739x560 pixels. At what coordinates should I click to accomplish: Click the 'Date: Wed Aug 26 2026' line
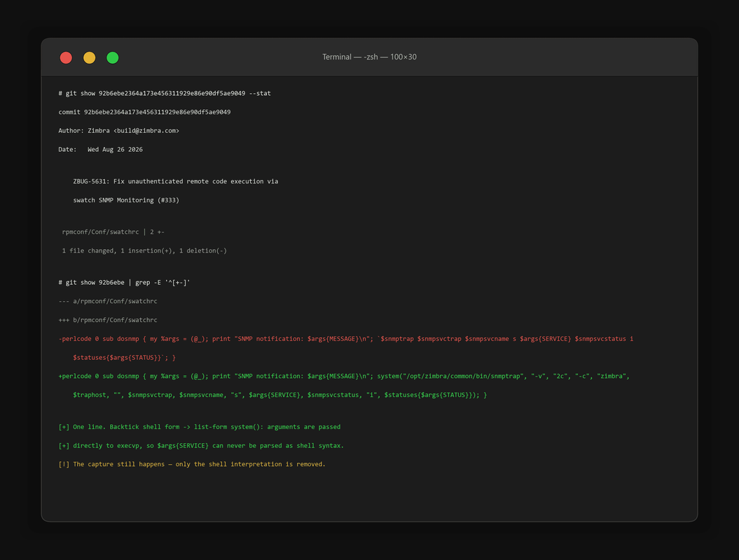tap(100, 149)
